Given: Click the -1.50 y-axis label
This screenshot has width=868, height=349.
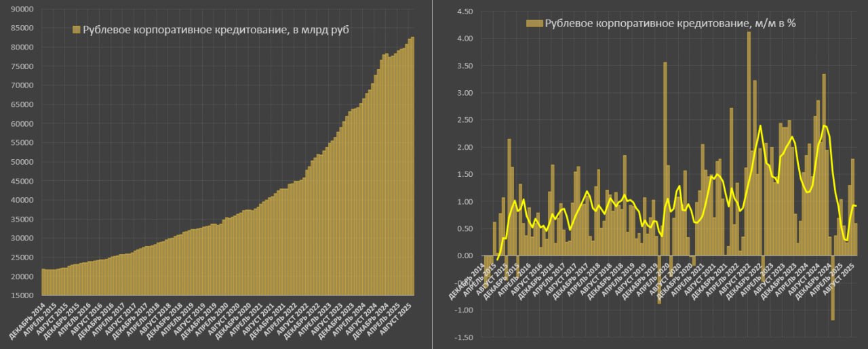Looking at the screenshot, I should click(x=462, y=337).
